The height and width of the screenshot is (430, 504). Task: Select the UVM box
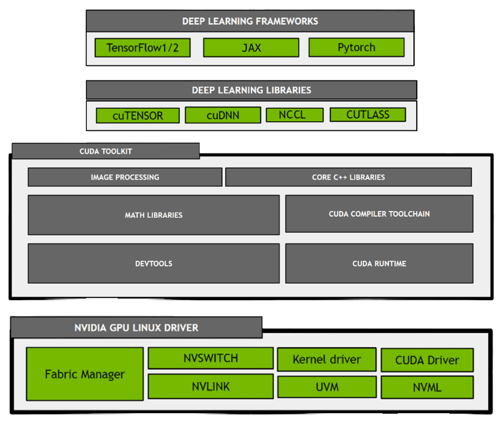coord(327,387)
